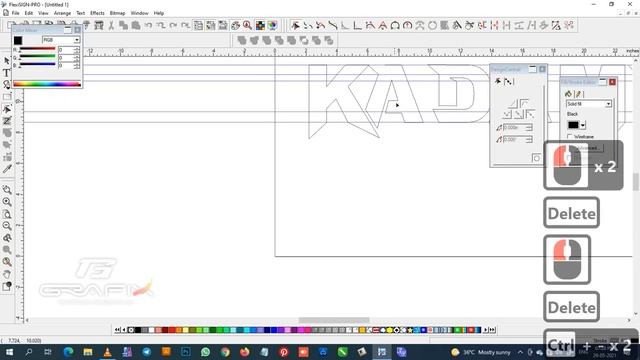Select the Zoom Out magnifier tool

pyautogui.click(x=7, y=226)
